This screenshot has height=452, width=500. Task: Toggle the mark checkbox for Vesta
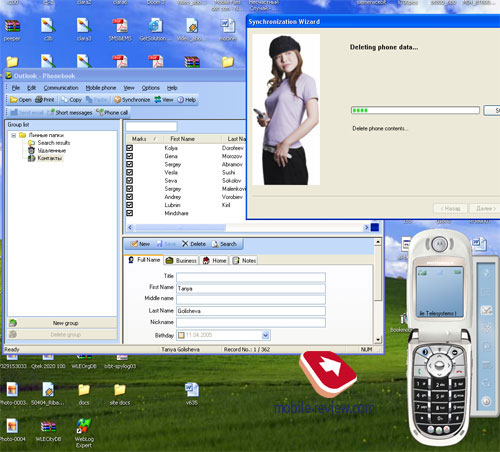pos(130,172)
